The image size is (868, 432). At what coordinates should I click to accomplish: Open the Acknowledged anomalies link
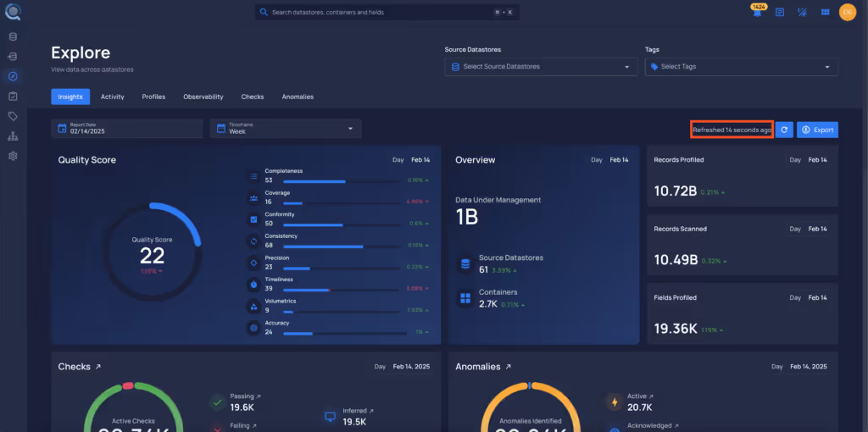pos(653,426)
